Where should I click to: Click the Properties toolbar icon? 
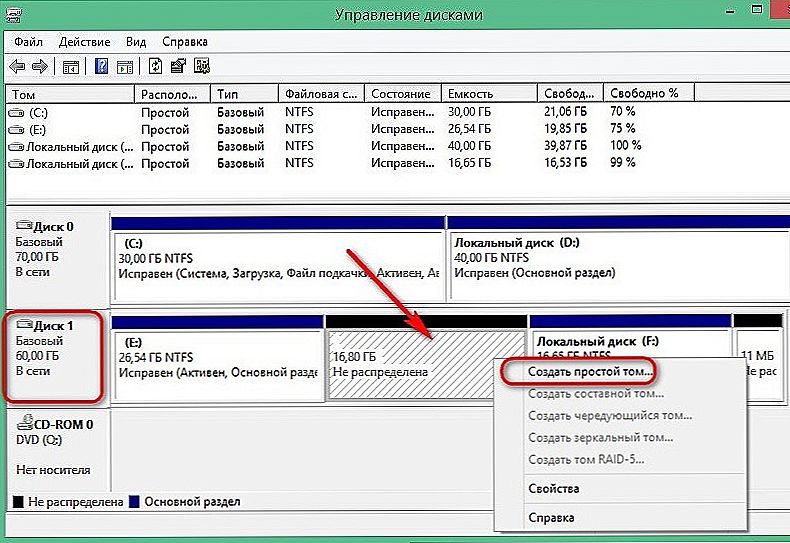pos(177,67)
